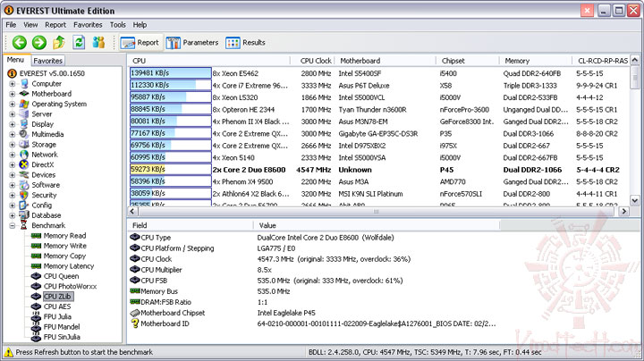Click the horizontal scroll right arrow
Image resolution: width=644 pixels, height=361 pixels.
pyautogui.click(x=624, y=211)
